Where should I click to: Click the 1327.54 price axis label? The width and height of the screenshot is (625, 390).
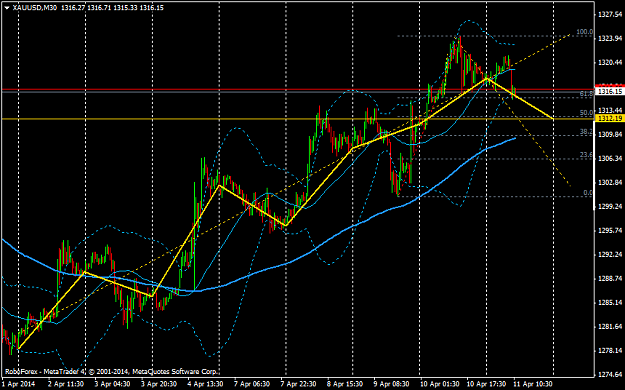pos(610,15)
